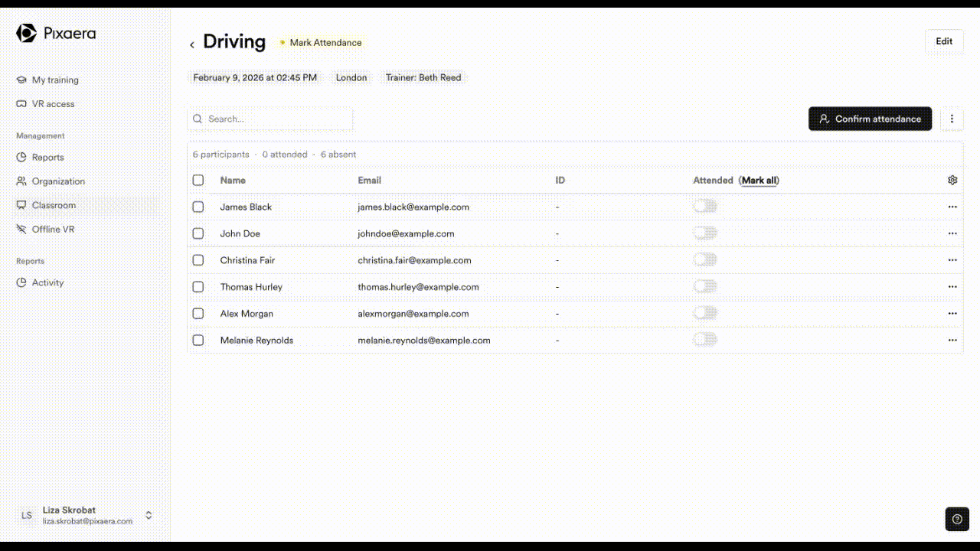Viewport: 980px width, 551px height.
Task: Focus the participant search field
Action: pyautogui.click(x=276, y=119)
